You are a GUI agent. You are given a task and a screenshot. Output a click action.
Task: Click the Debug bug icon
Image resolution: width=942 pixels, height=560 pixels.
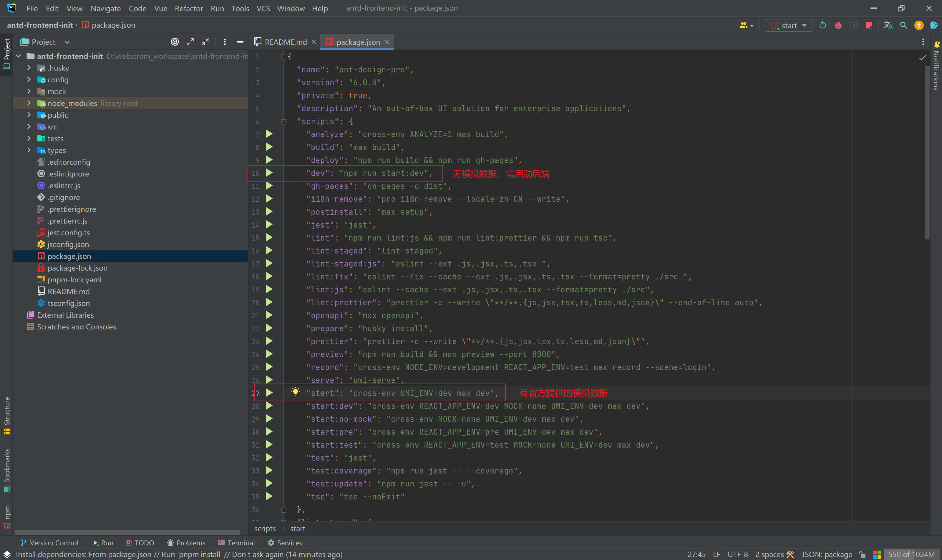coord(838,25)
